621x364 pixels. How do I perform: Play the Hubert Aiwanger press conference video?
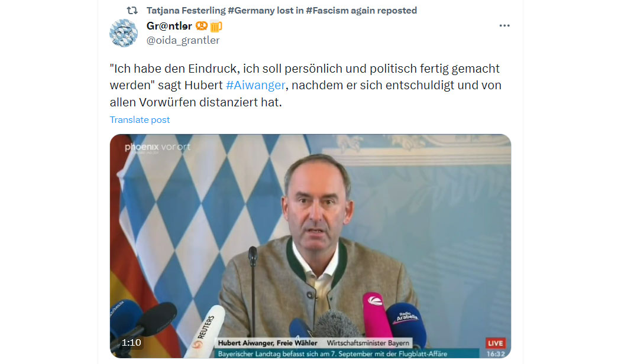pos(310,246)
